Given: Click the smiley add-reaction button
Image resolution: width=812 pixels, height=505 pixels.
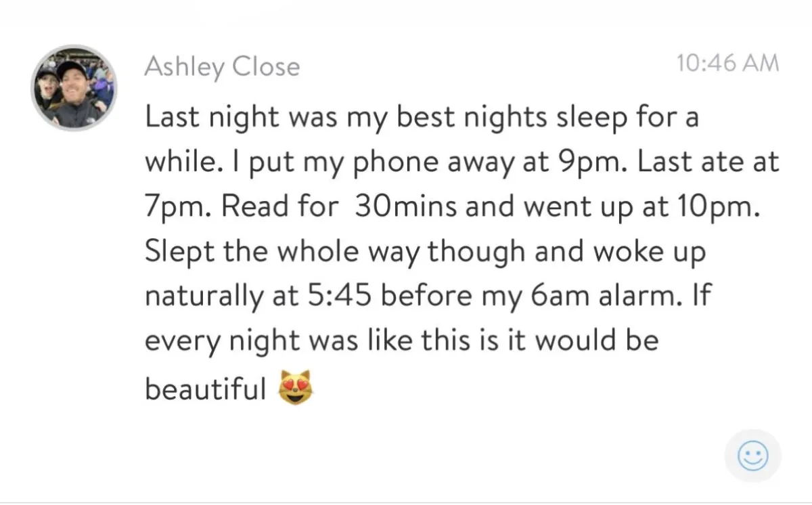Looking at the screenshot, I should click(x=752, y=456).
